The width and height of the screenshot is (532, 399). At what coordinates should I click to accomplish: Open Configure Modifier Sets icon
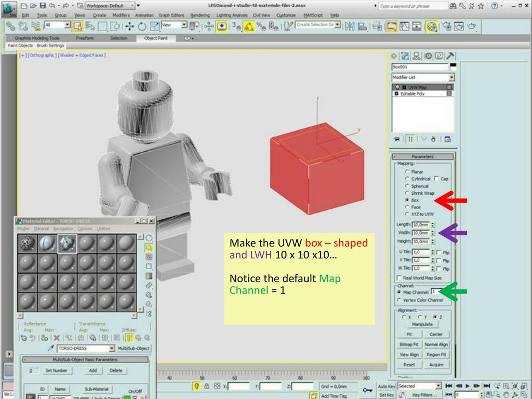(447, 139)
